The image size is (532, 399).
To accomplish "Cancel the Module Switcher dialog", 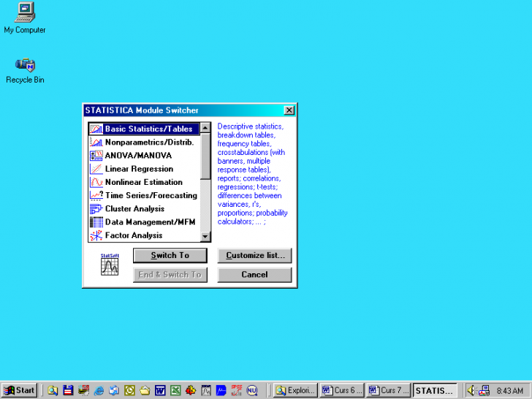I will (x=254, y=275).
